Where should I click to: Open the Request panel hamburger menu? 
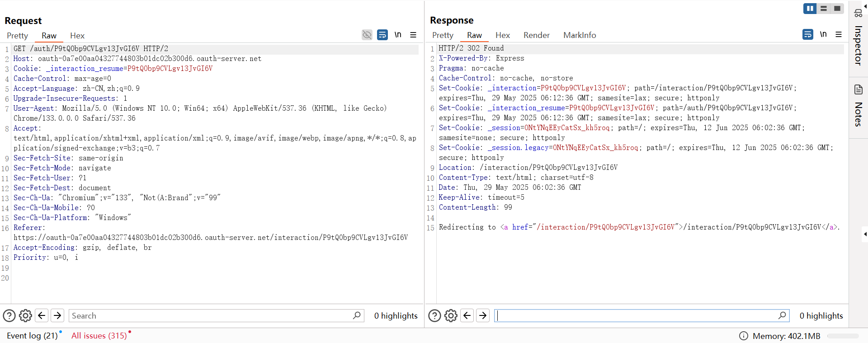(x=413, y=35)
